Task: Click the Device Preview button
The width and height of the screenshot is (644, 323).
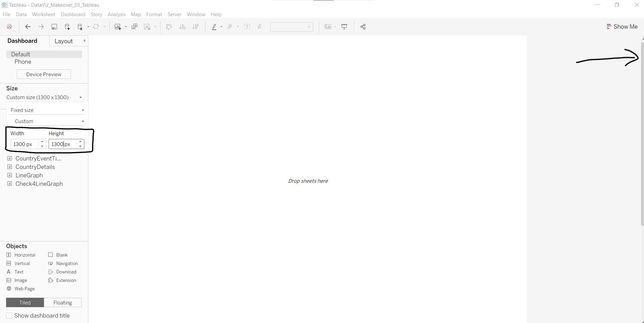Action: [x=44, y=74]
